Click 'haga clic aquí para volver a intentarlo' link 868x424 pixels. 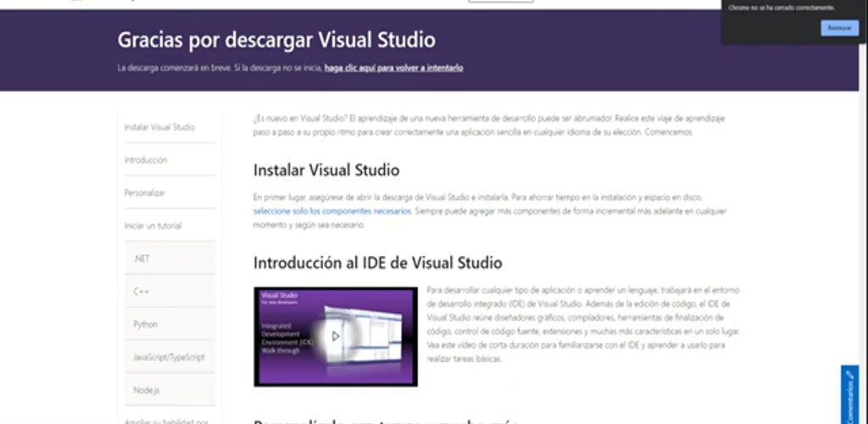(393, 68)
